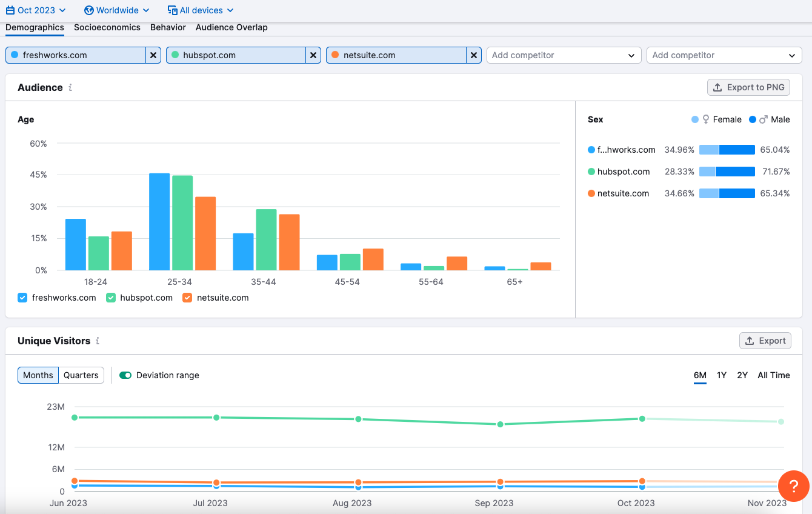Click the freshworks.com gender split bar
The width and height of the screenshot is (812, 514).
727,150
